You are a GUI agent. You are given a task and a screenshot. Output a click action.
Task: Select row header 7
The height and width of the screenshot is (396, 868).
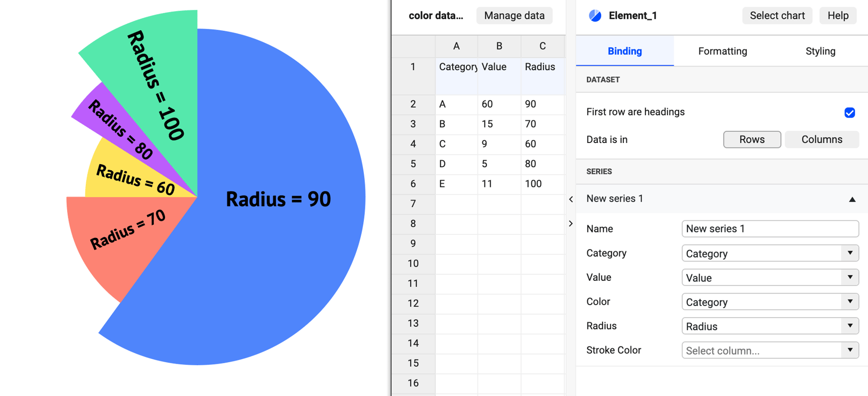click(413, 204)
